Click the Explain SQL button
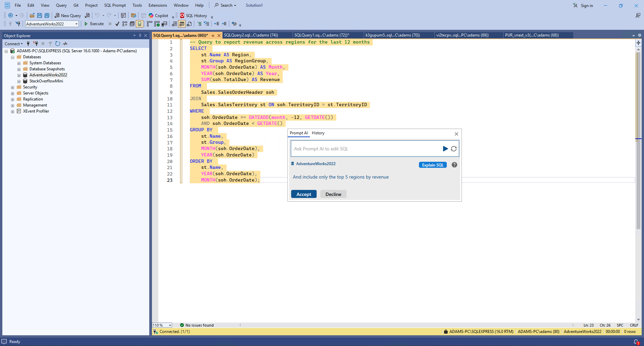Screen dimensions: 644x346 point(432,165)
